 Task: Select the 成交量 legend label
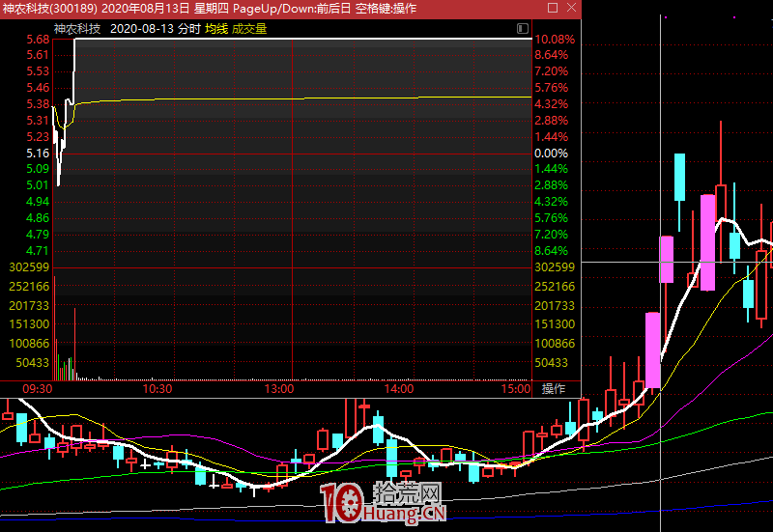249,29
